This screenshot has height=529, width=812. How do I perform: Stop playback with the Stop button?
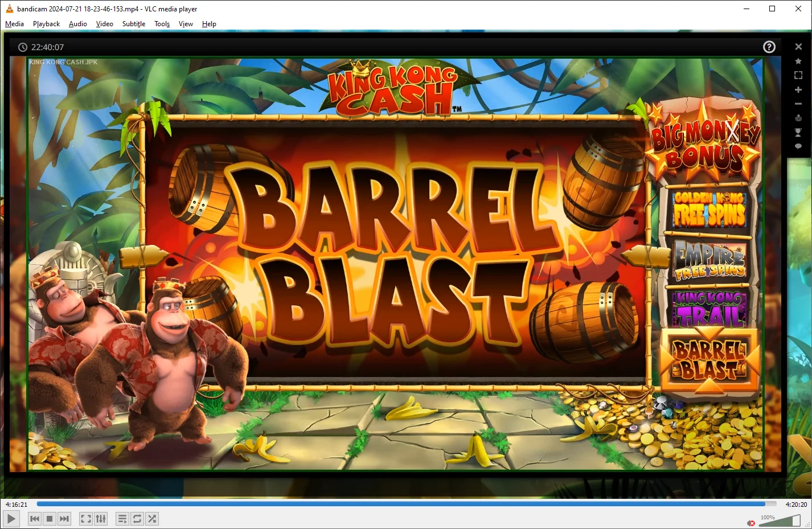50,519
